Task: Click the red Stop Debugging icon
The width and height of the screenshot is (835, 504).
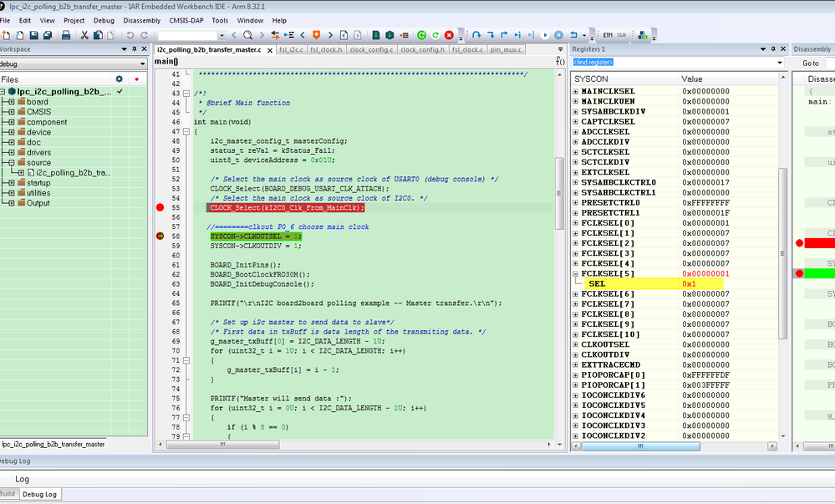Action: pos(449,35)
